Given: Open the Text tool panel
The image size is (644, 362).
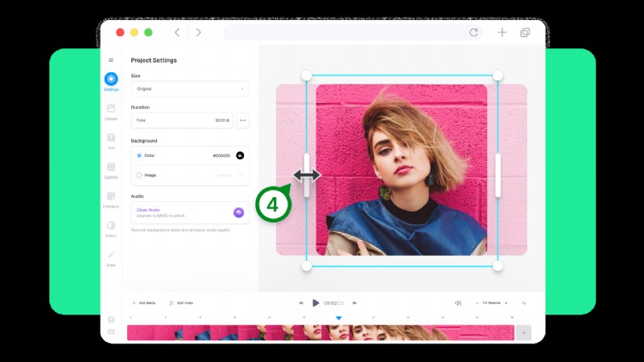Looking at the screenshot, I should (x=111, y=141).
